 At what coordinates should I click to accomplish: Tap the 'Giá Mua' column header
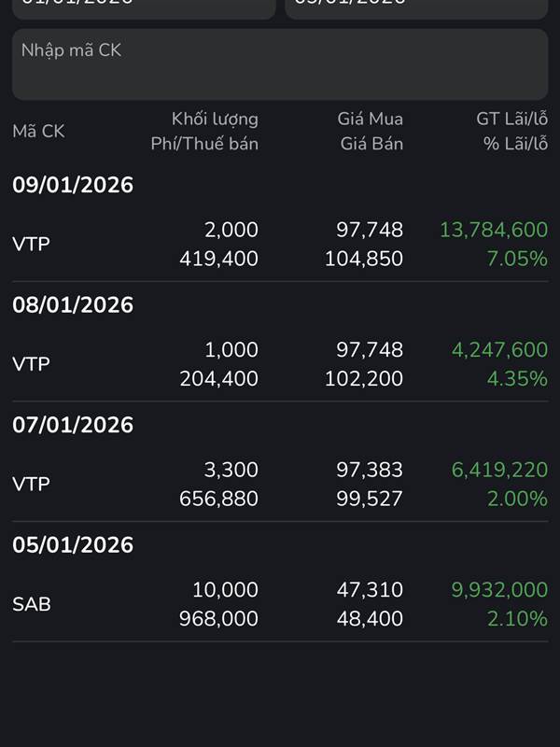pyautogui.click(x=370, y=119)
